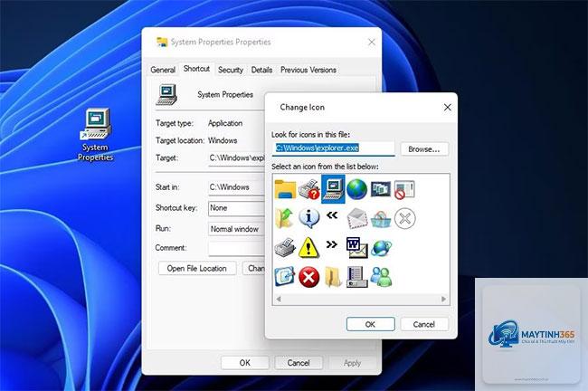Screen dimensions: 588x391
Task: Pick the yellow warning triangle icon
Action: click(308, 248)
